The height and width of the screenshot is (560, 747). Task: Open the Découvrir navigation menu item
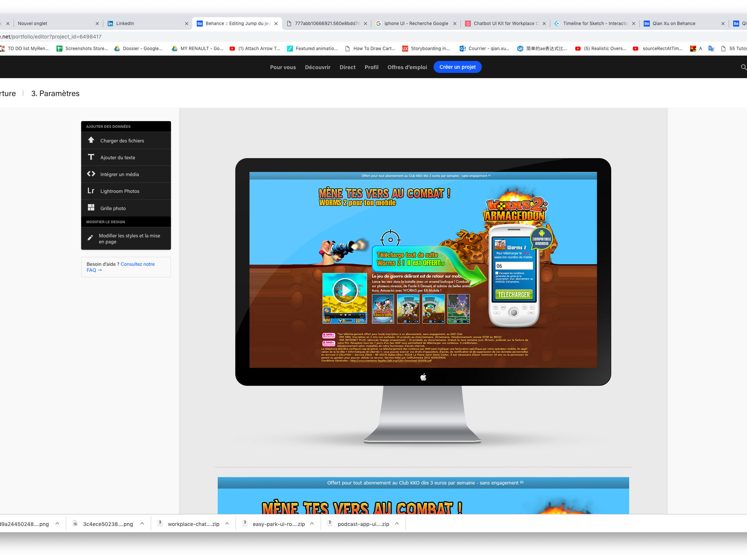pos(318,67)
